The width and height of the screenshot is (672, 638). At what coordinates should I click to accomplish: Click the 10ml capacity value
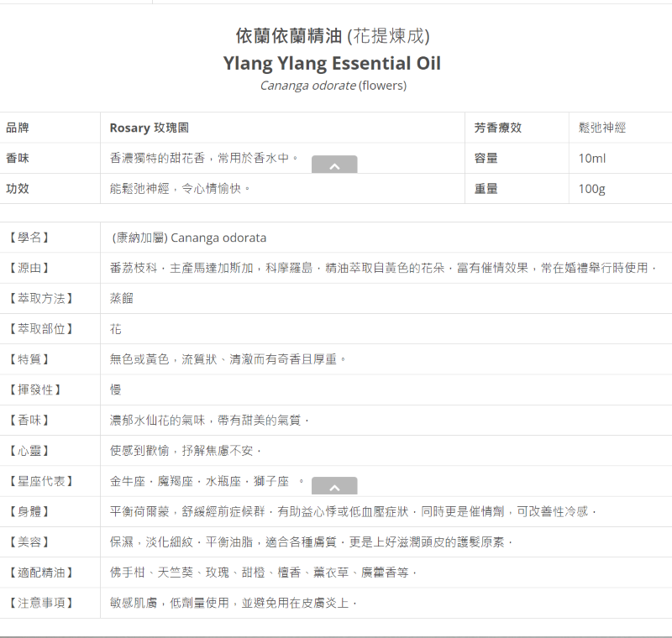591,158
